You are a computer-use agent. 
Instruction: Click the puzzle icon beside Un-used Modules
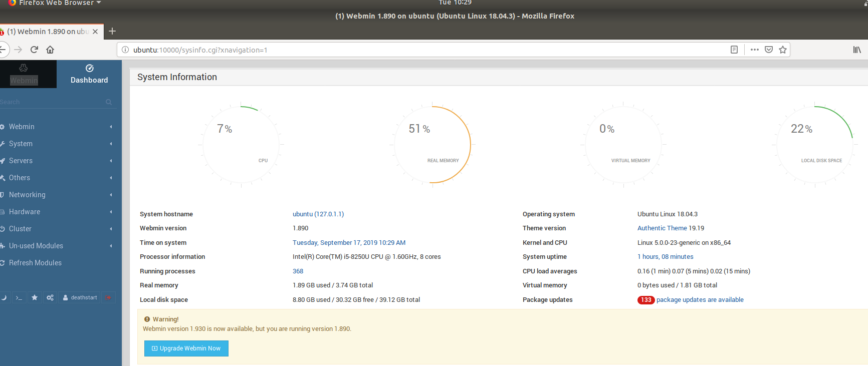click(2, 246)
